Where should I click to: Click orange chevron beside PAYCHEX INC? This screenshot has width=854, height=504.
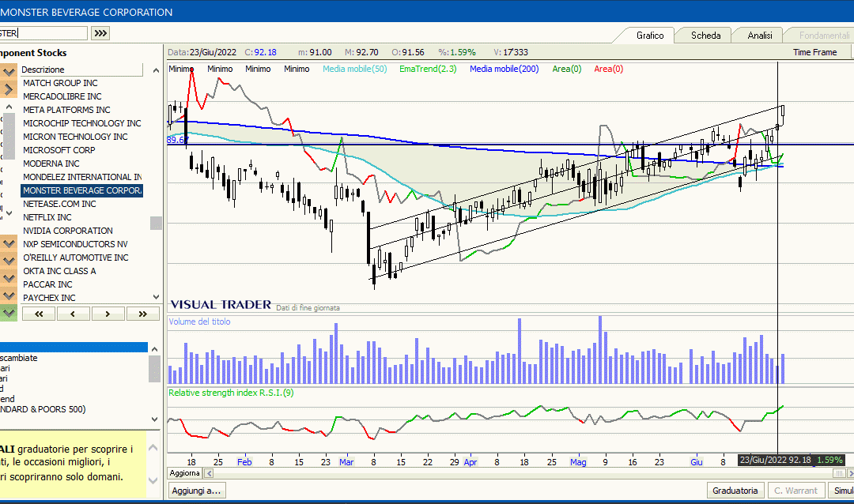tap(8, 295)
